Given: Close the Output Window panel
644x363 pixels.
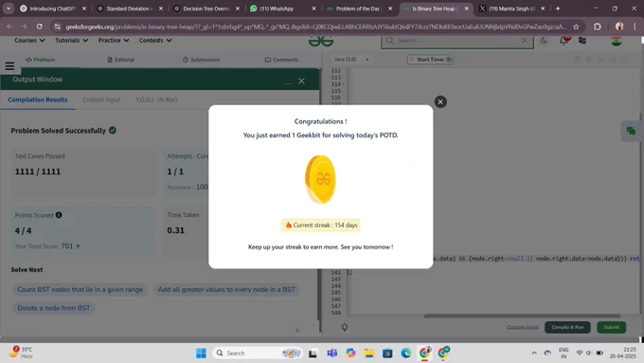Looking at the screenshot, I should coord(301,81).
